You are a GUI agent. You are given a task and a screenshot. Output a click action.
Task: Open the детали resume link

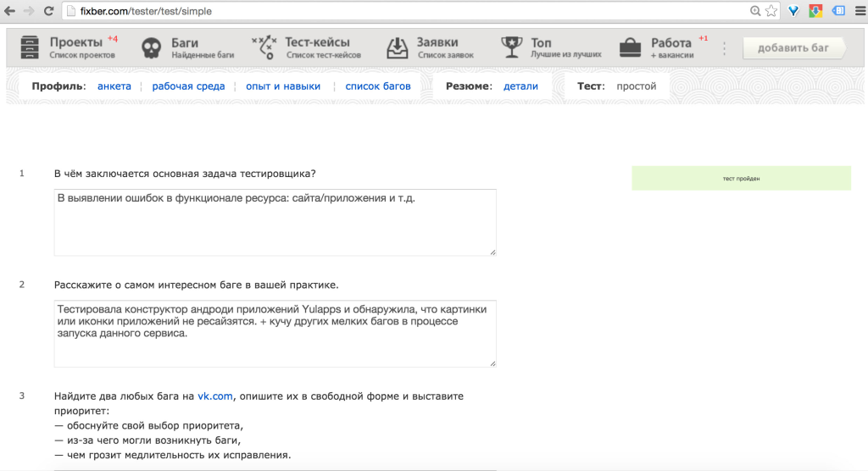(x=520, y=86)
